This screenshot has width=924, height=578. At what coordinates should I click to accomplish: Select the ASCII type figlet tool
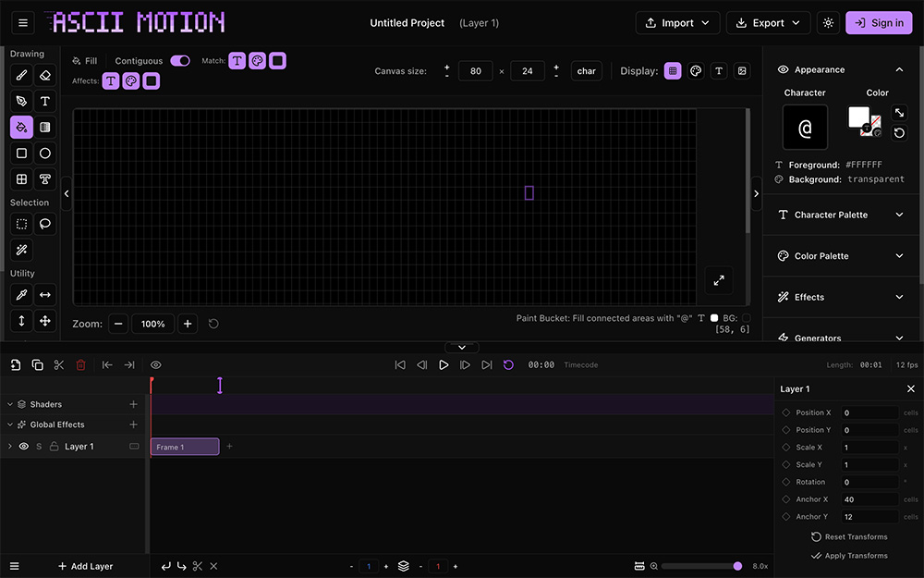(x=44, y=179)
